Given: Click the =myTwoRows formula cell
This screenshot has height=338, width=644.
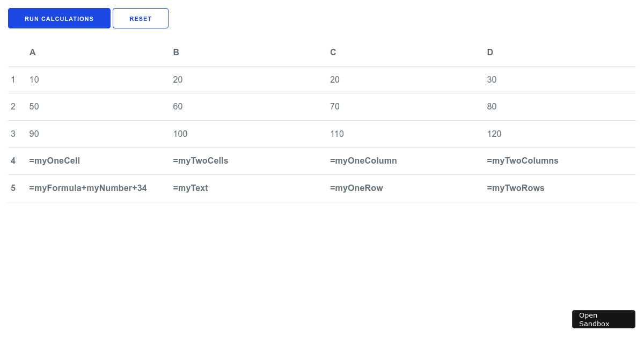Looking at the screenshot, I should click(x=516, y=188).
